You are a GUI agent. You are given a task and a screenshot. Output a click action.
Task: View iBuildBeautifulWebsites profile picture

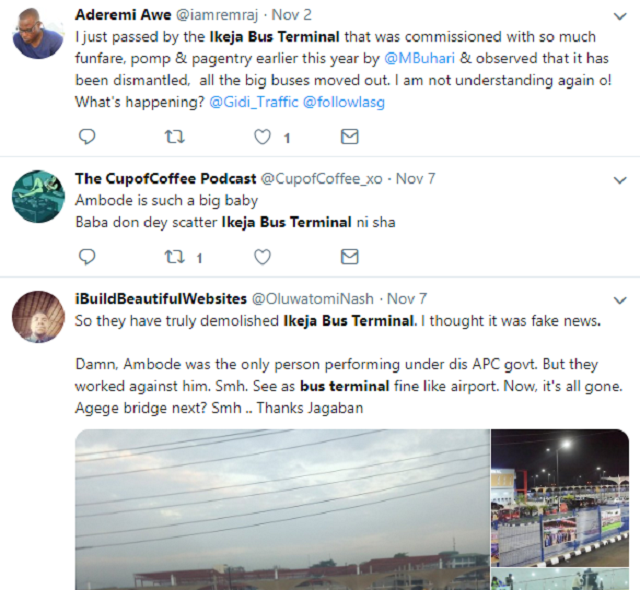pyautogui.click(x=39, y=316)
